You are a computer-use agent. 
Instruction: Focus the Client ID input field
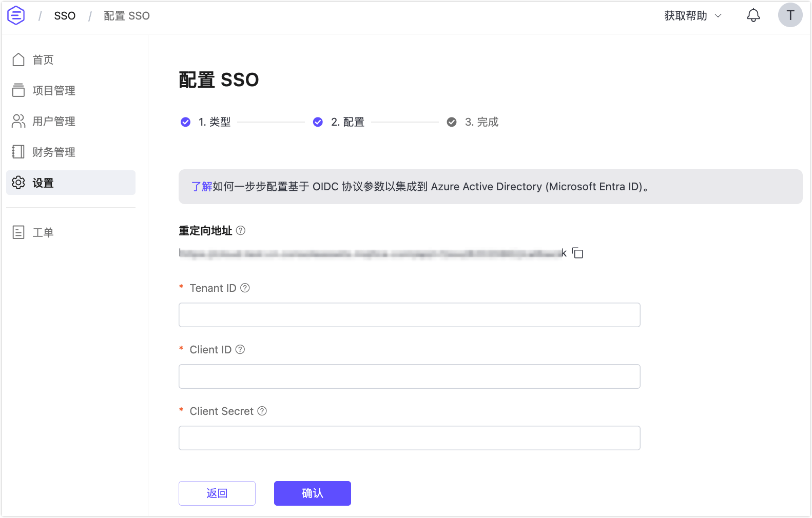pyautogui.click(x=410, y=376)
